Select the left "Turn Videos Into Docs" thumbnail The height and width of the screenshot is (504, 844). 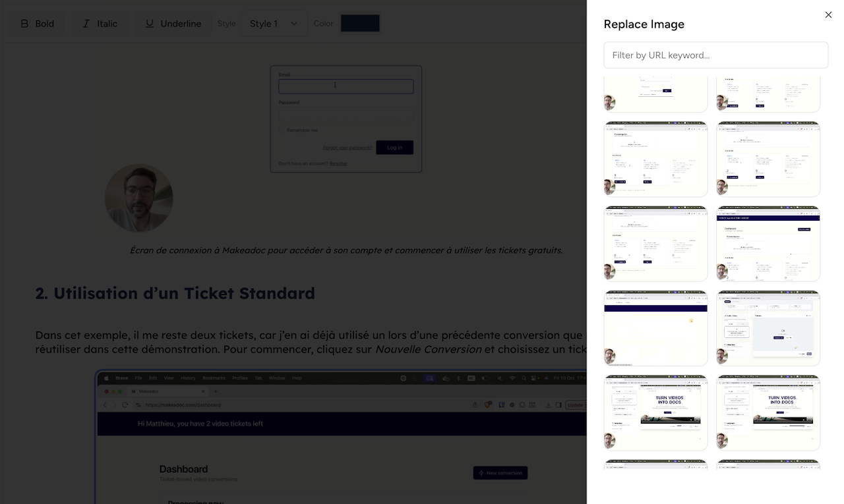click(x=655, y=412)
